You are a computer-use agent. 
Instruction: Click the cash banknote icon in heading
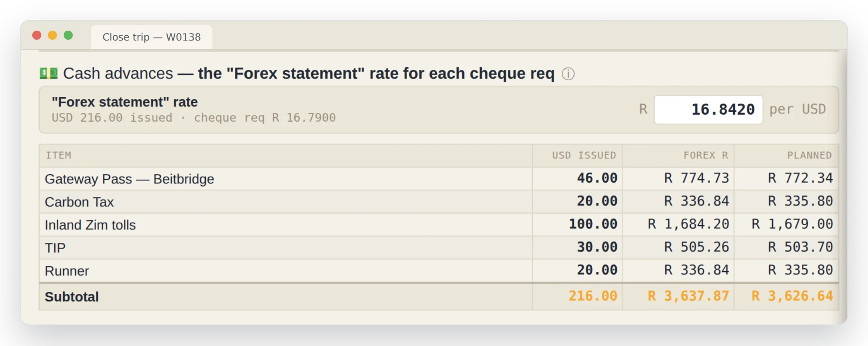click(x=48, y=73)
